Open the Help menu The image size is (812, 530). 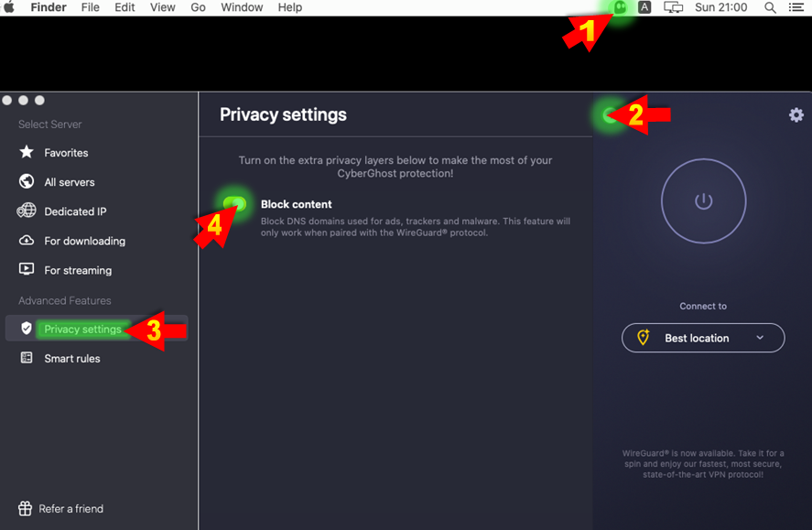point(289,7)
